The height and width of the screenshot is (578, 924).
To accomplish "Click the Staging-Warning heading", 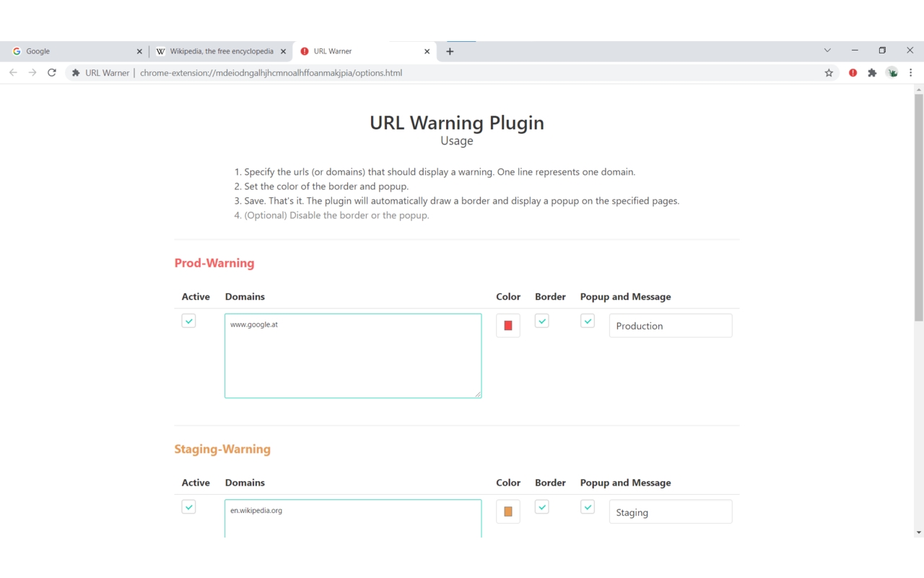I will [x=222, y=449].
